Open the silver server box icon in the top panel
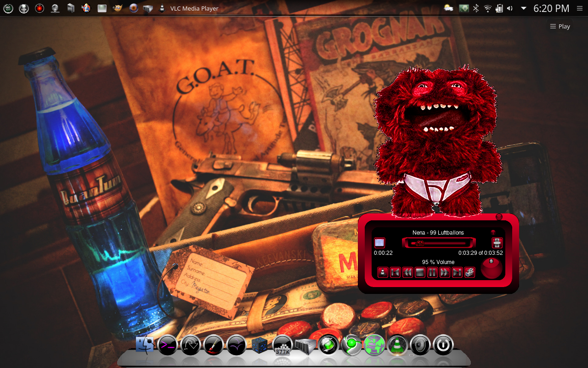The image size is (588, 368). click(x=148, y=8)
